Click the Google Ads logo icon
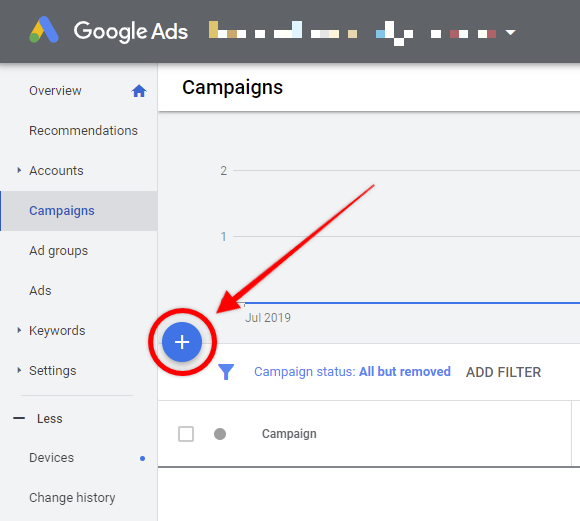Image resolution: width=580 pixels, height=521 pixels. pos(44,30)
